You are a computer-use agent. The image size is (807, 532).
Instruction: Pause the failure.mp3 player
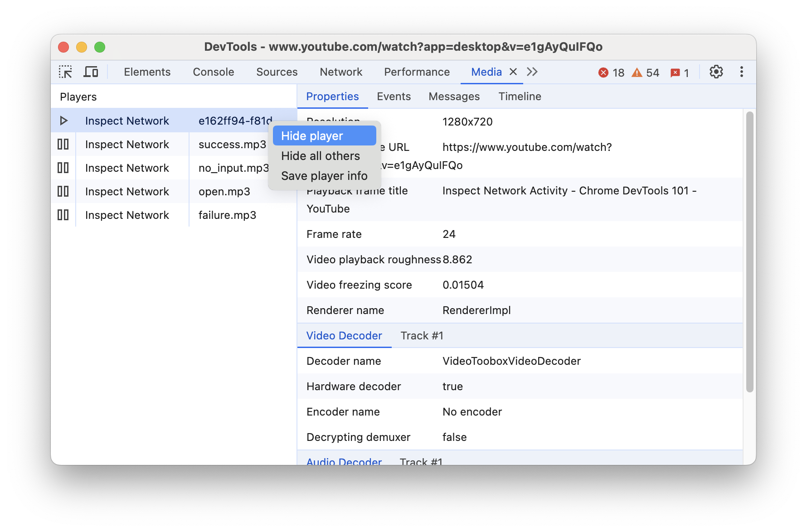click(x=63, y=215)
